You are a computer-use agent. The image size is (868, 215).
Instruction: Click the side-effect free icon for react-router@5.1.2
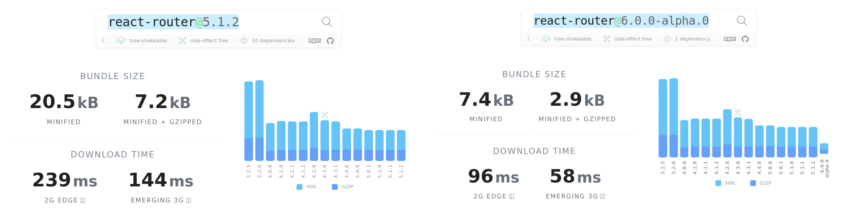[x=182, y=40]
